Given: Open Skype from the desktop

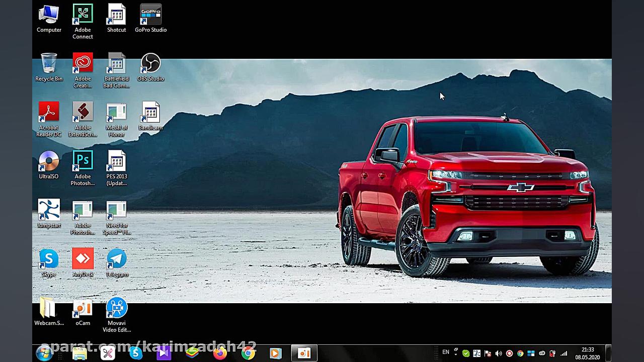Looking at the screenshot, I should click(x=49, y=263).
